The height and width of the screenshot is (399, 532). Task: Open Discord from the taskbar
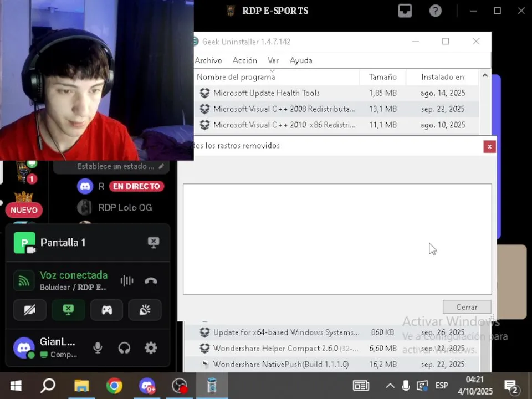(x=147, y=386)
